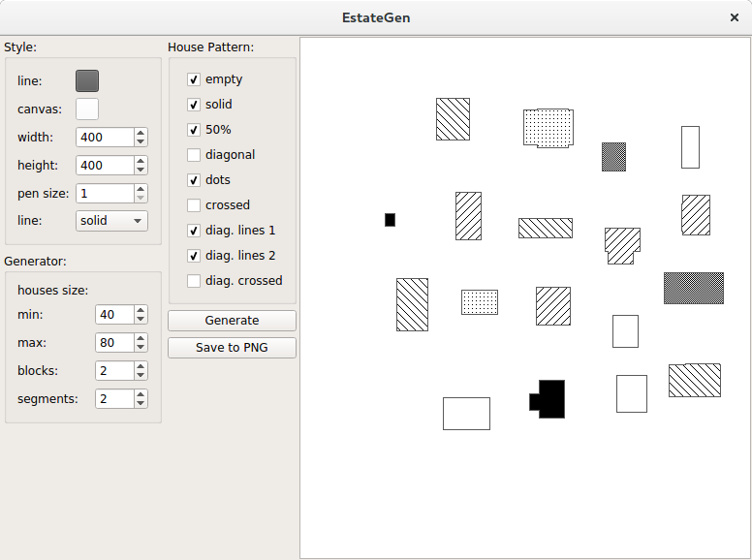The image size is (752, 560).
Task: Increase the min house size
Action: (x=141, y=310)
